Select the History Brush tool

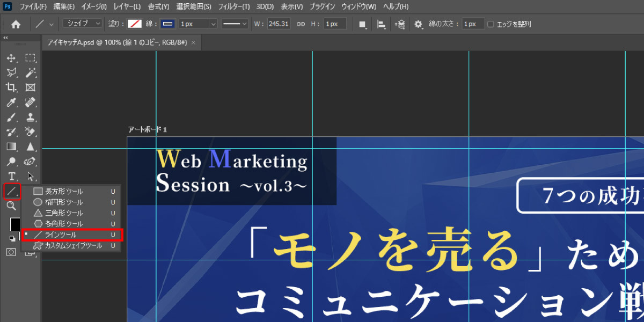[x=11, y=131]
